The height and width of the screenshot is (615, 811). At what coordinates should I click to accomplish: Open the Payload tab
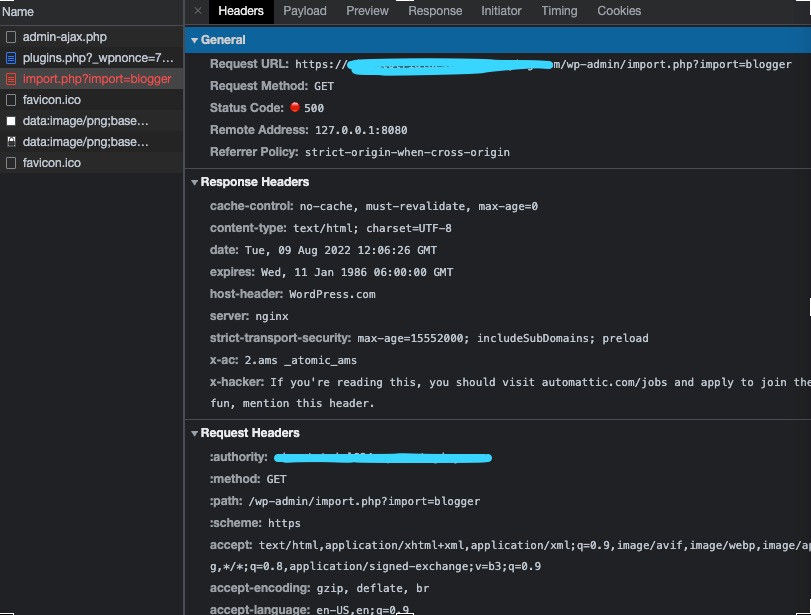(x=305, y=11)
